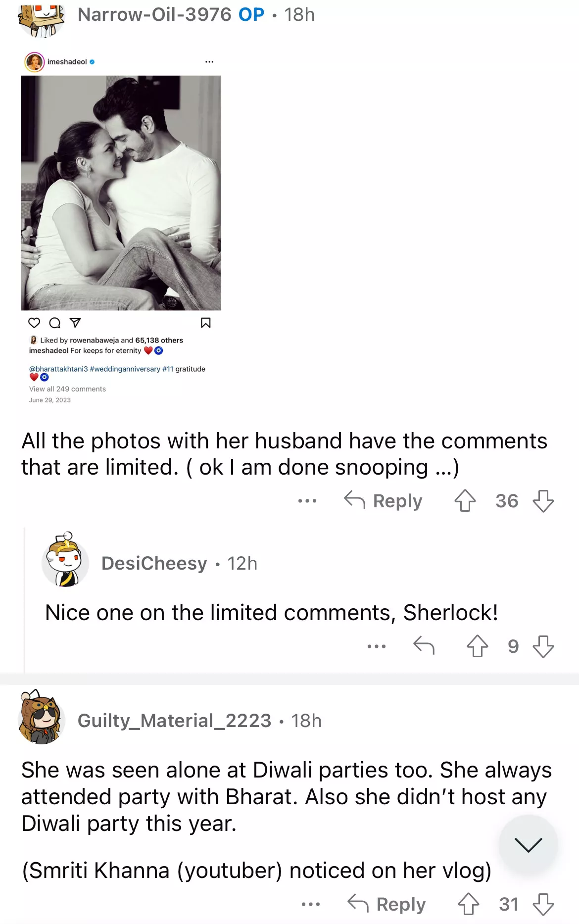Reply to Narrow-Oil-3976's comment
The image size is (579, 924).
[384, 500]
